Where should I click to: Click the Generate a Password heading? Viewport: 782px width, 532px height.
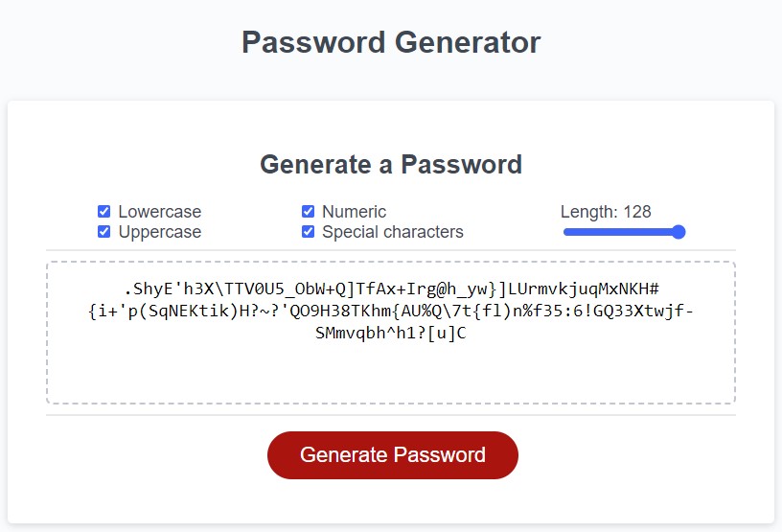point(391,164)
